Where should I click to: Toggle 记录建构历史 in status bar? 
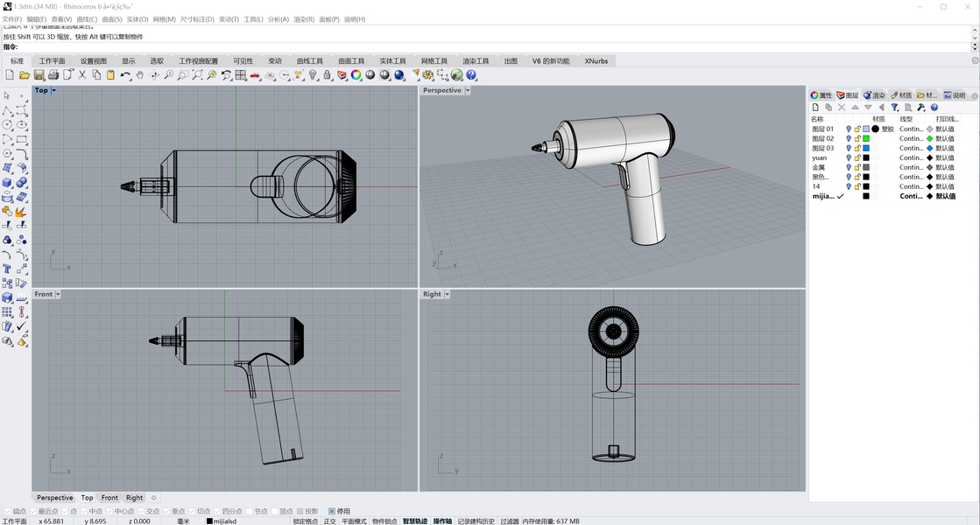point(476,521)
